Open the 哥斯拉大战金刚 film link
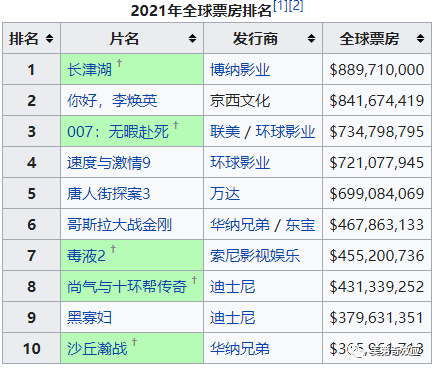Image resolution: width=434 pixels, height=370 pixels. [x=119, y=225]
